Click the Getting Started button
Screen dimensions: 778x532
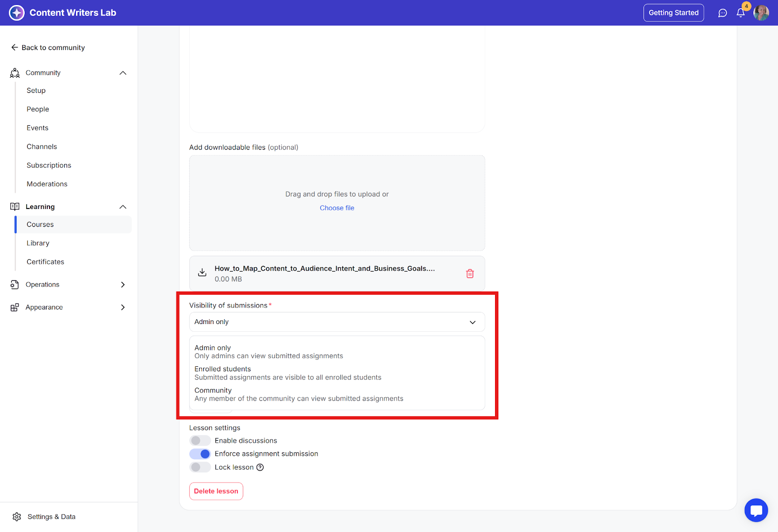[673, 13]
